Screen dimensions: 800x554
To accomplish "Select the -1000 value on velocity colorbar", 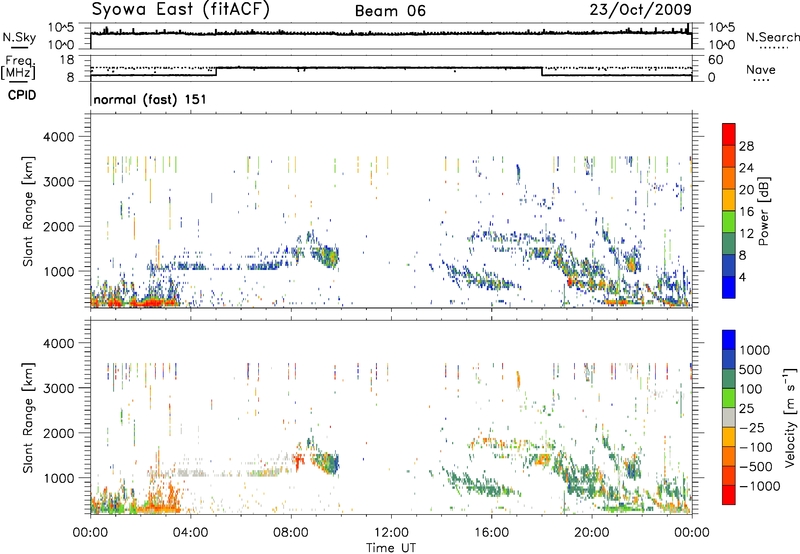I will click(x=760, y=486).
